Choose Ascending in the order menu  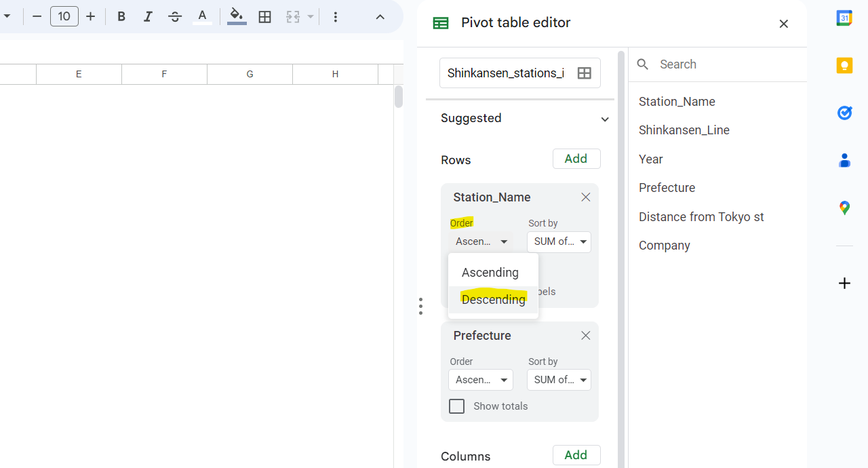pyautogui.click(x=490, y=273)
